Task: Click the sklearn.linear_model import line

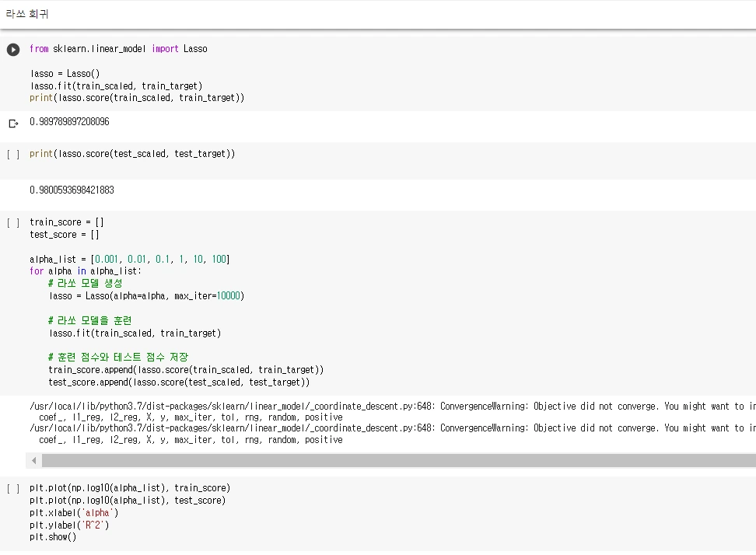Action: pos(118,49)
